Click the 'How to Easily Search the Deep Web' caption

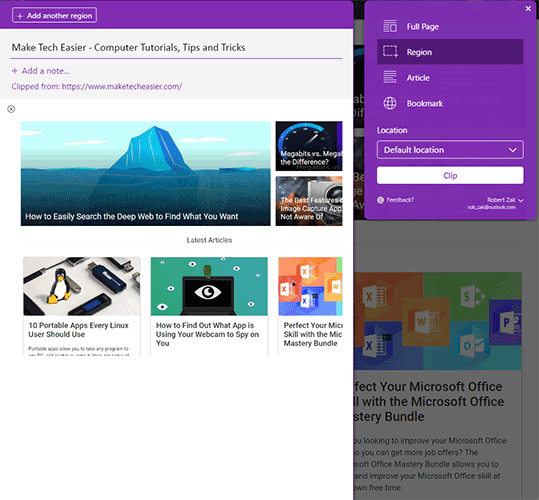pos(132,216)
